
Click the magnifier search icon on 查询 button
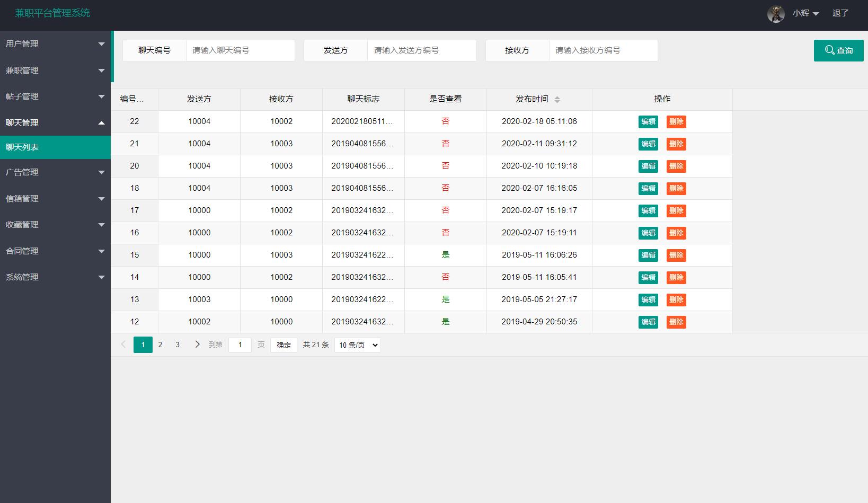829,50
